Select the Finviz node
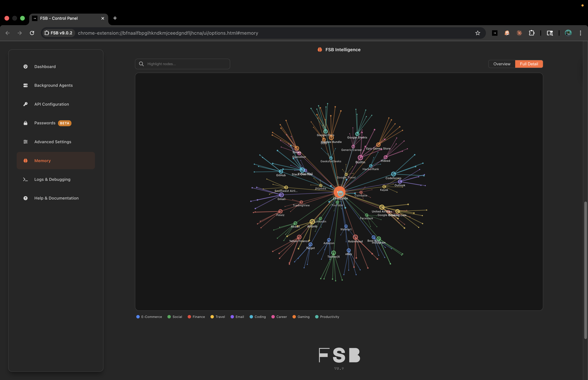The height and width of the screenshot is (380, 588). click(x=280, y=211)
